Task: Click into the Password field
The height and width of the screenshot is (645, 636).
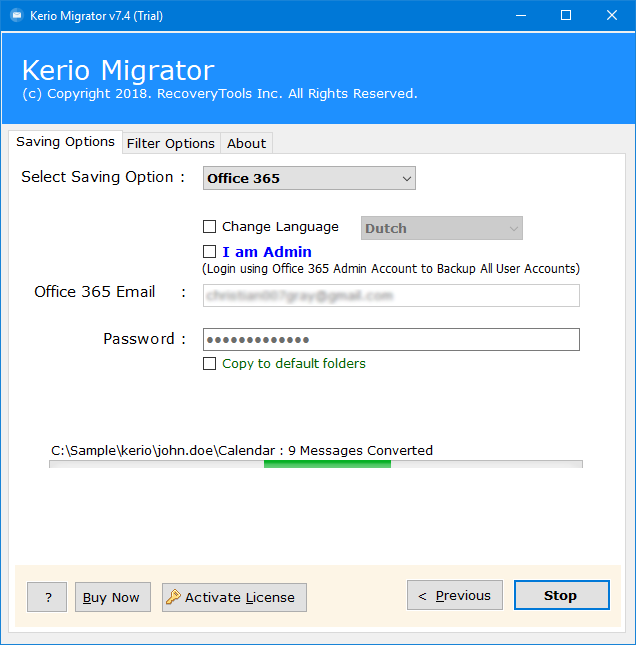Action: 391,339
